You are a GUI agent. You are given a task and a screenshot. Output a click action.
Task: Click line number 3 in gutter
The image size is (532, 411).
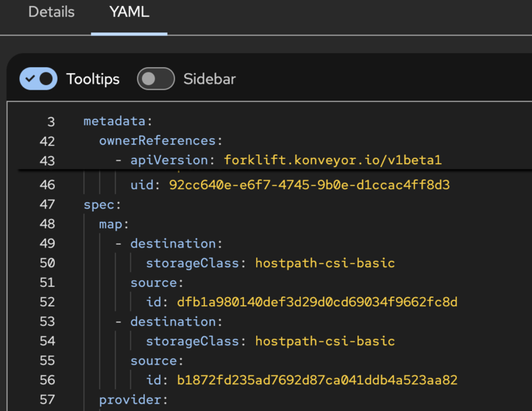51,121
